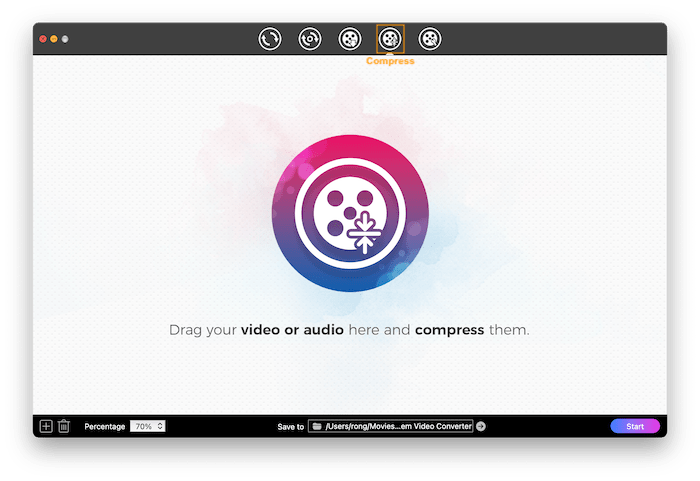Click the gray fullscreen window button

[65, 39]
